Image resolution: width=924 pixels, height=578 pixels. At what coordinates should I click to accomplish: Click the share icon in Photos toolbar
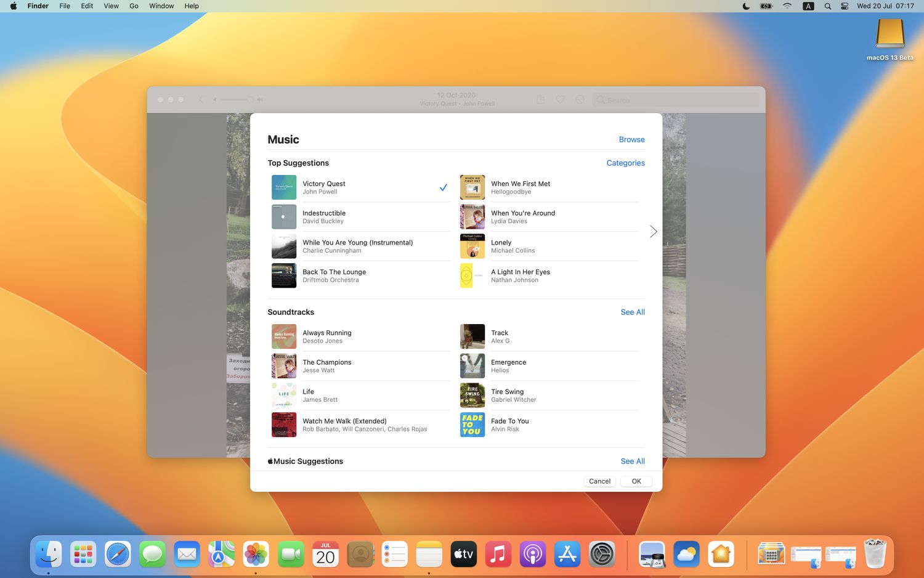(540, 99)
